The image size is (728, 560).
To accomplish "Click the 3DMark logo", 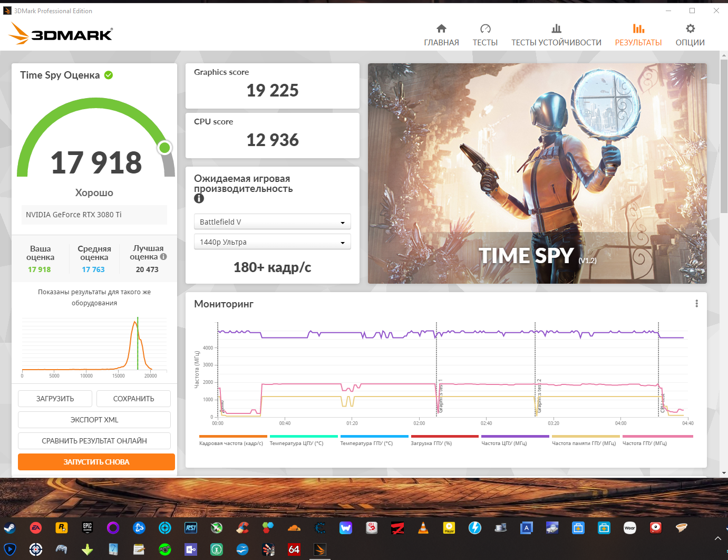I will tap(61, 34).
